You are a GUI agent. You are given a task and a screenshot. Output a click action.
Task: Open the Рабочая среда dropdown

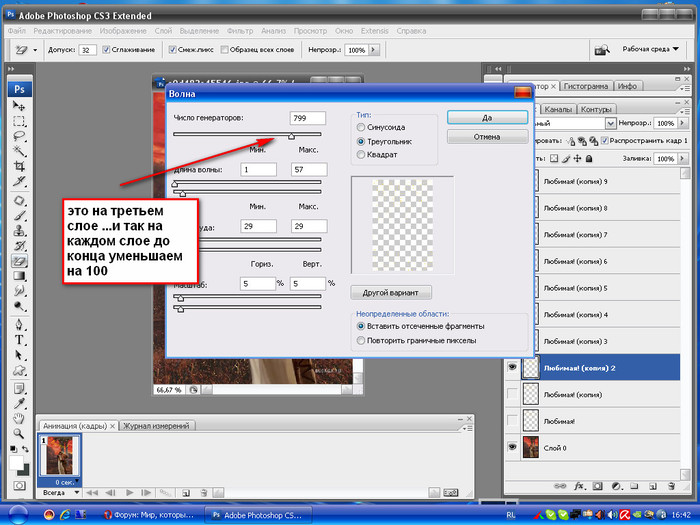tap(650, 49)
